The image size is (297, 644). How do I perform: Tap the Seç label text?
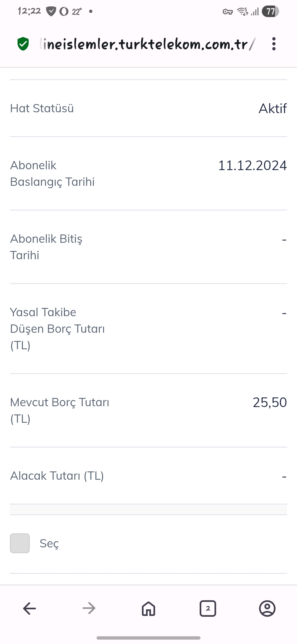pyautogui.click(x=49, y=544)
